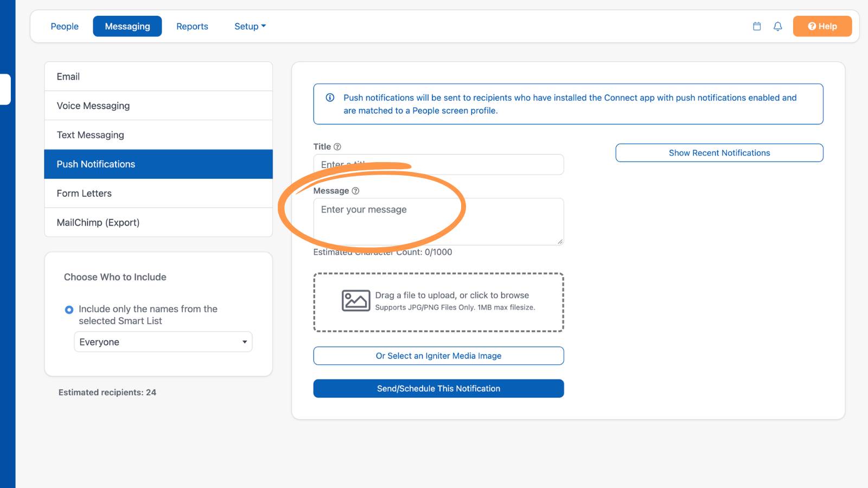Screen dimensions: 868x488
Task: Click "Supports JPG/PNG Files Only" text
Action: (x=425, y=307)
